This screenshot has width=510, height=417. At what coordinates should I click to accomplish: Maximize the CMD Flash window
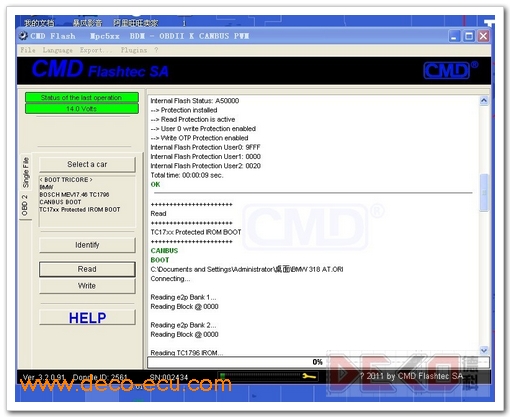469,36
